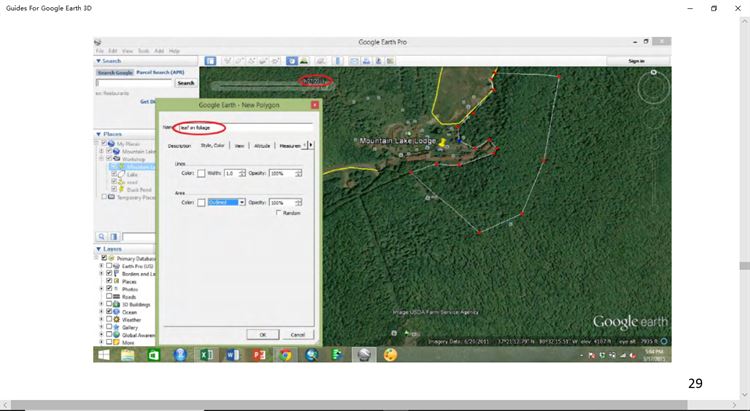Screen dimensions: 750x411
Task: Select the Google Earth taskbar icon
Action: (364, 355)
